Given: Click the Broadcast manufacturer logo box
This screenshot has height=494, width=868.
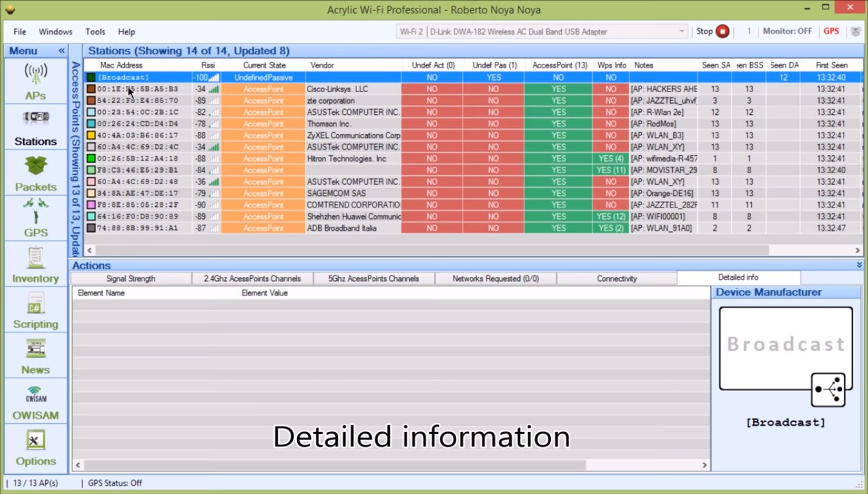Looking at the screenshot, I should [786, 348].
